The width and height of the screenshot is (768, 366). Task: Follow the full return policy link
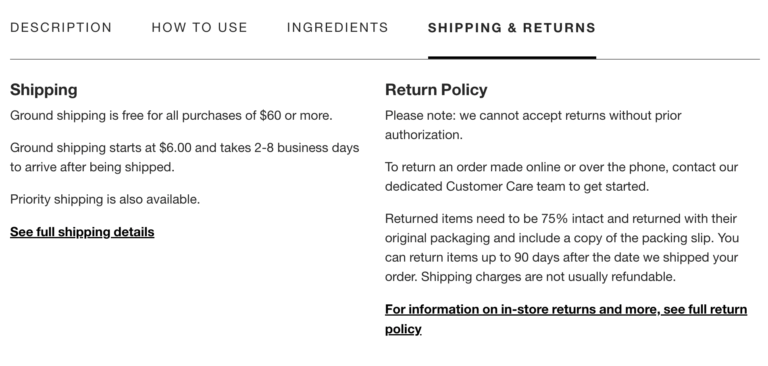coord(566,319)
